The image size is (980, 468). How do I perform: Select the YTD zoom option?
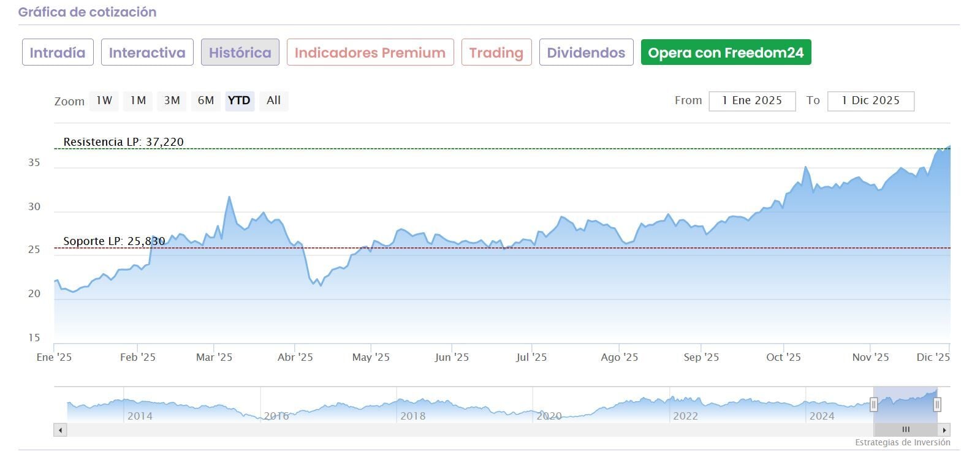click(239, 100)
